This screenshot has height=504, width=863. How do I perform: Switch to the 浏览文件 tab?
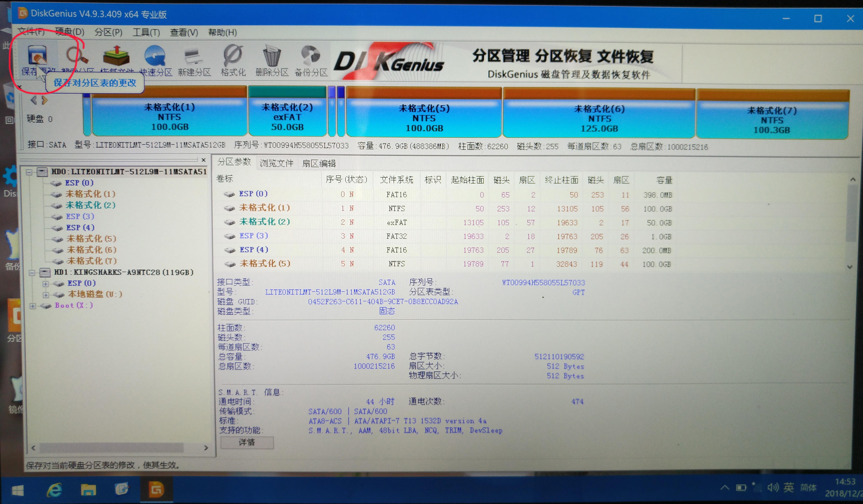276,163
